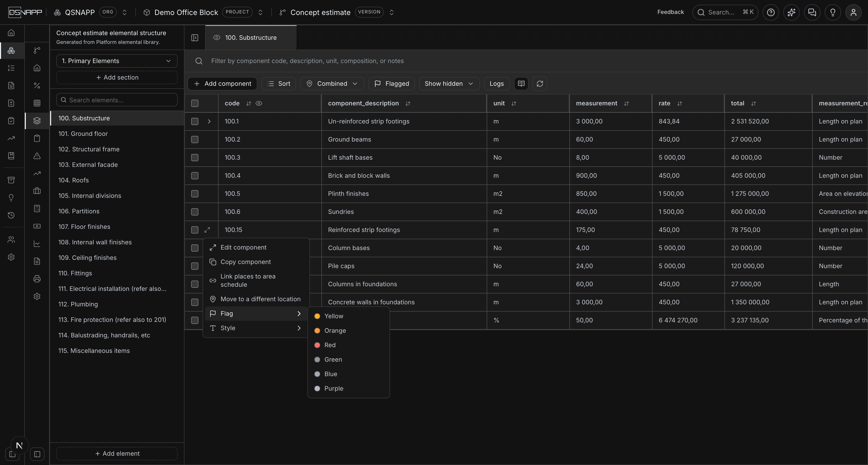This screenshot has height=465, width=868.
Task: Choose Edit component in context menu
Action: click(256, 247)
